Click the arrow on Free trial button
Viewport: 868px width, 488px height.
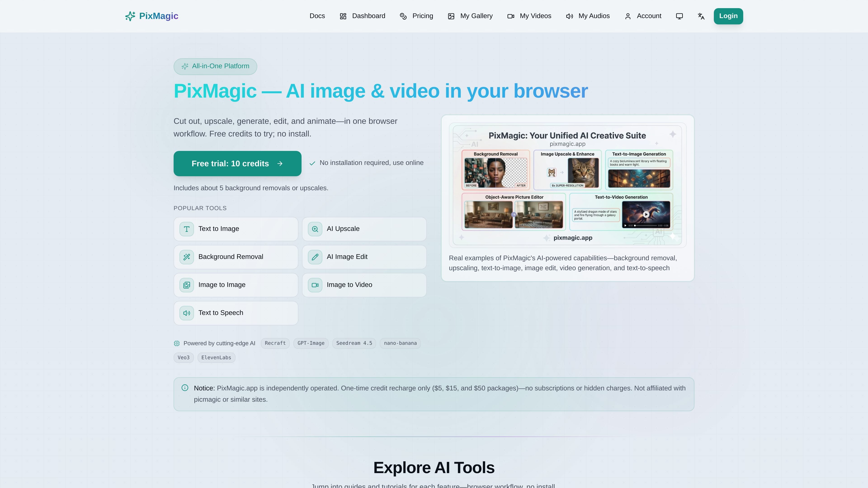(x=280, y=164)
